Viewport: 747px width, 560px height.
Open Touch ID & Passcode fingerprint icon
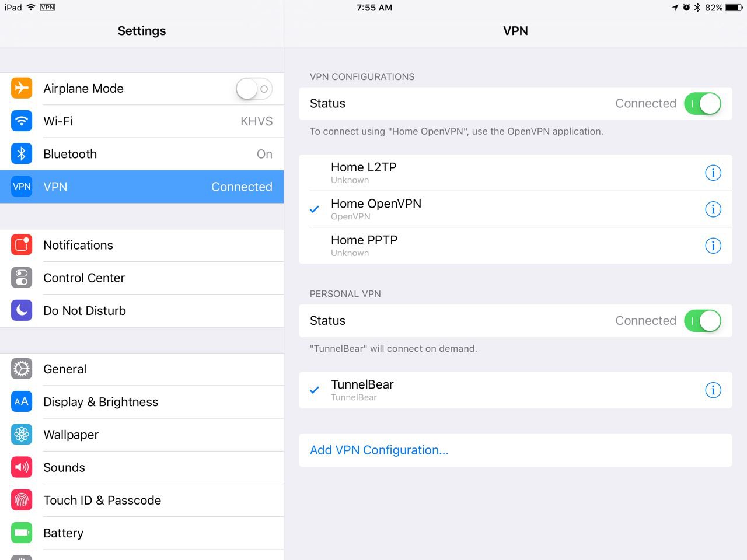(22, 500)
